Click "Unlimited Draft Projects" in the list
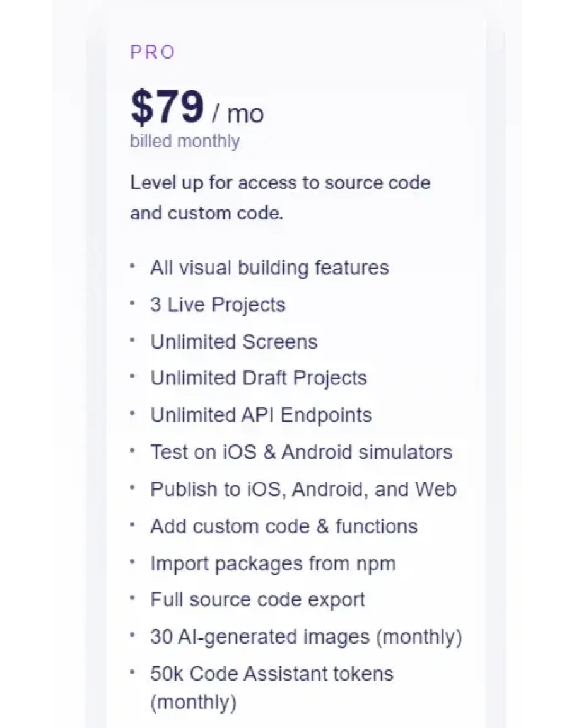Screen dimensions: 574x728 coord(258,378)
